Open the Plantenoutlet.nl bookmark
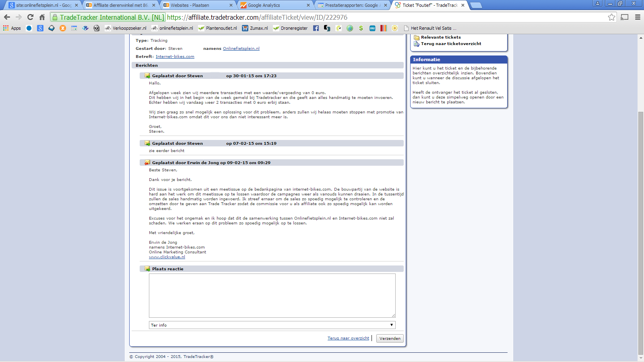This screenshot has height=362, width=644. [218, 28]
